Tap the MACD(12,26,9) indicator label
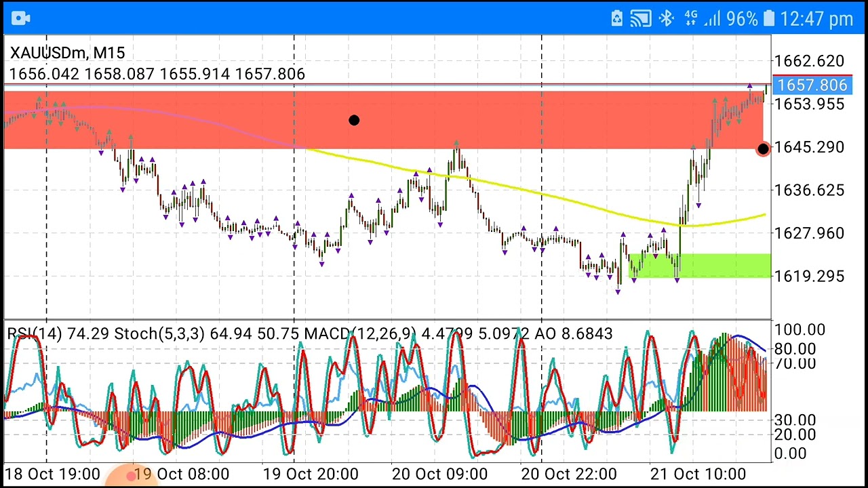This screenshot has width=868, height=488. 417,333
